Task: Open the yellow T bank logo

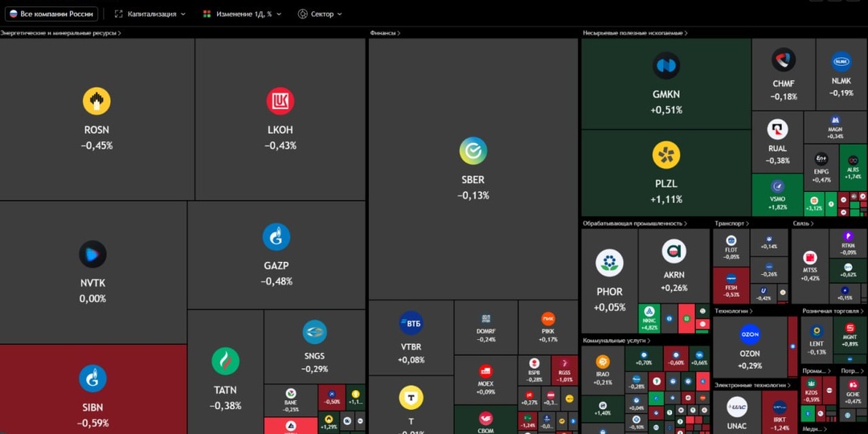Action: click(411, 398)
